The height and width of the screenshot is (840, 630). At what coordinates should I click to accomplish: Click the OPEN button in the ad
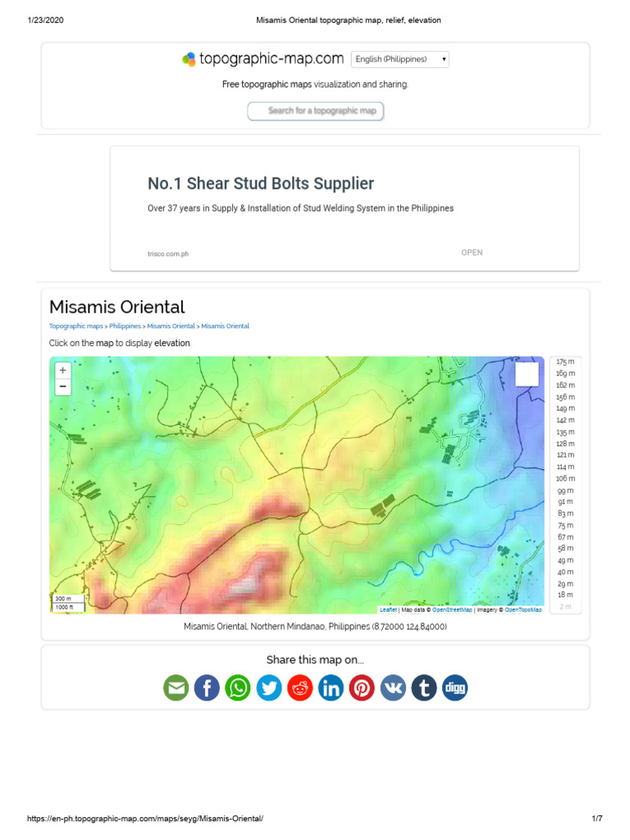coord(472,253)
